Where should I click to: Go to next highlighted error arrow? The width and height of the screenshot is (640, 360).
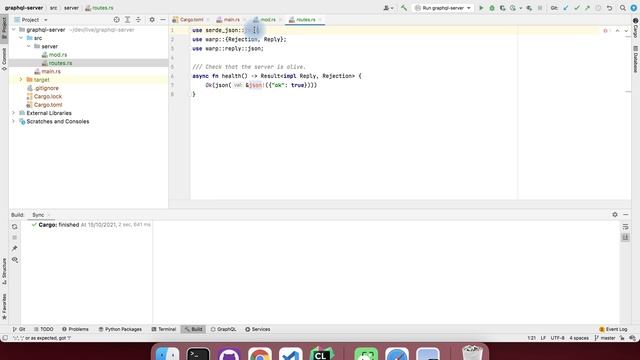point(626,31)
